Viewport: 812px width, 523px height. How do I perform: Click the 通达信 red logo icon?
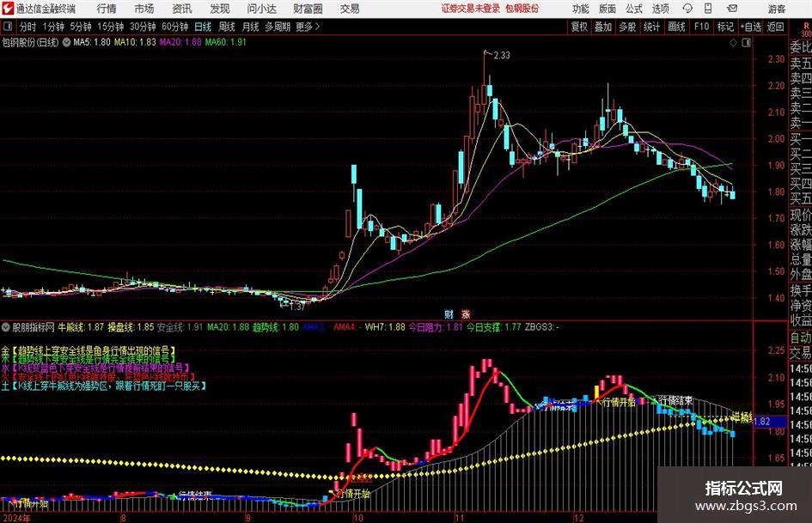7,9
